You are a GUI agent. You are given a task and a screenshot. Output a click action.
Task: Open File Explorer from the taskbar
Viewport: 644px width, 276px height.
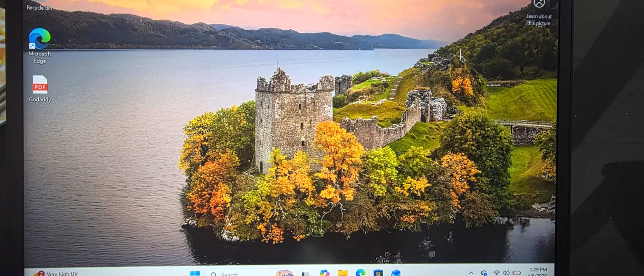(x=343, y=274)
